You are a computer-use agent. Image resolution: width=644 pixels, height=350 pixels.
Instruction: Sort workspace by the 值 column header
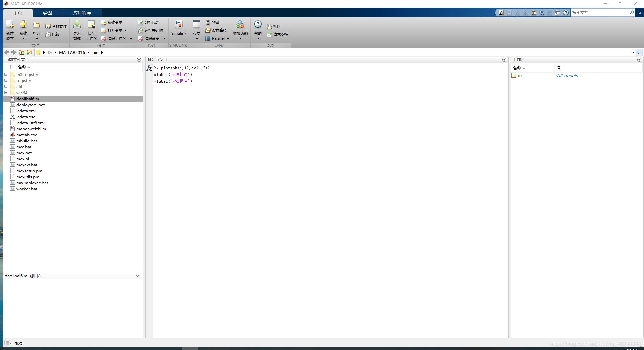click(576, 68)
